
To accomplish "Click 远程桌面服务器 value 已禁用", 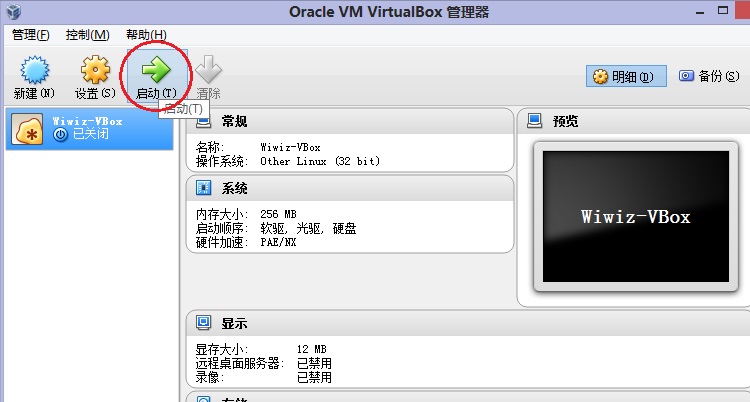I will (314, 363).
